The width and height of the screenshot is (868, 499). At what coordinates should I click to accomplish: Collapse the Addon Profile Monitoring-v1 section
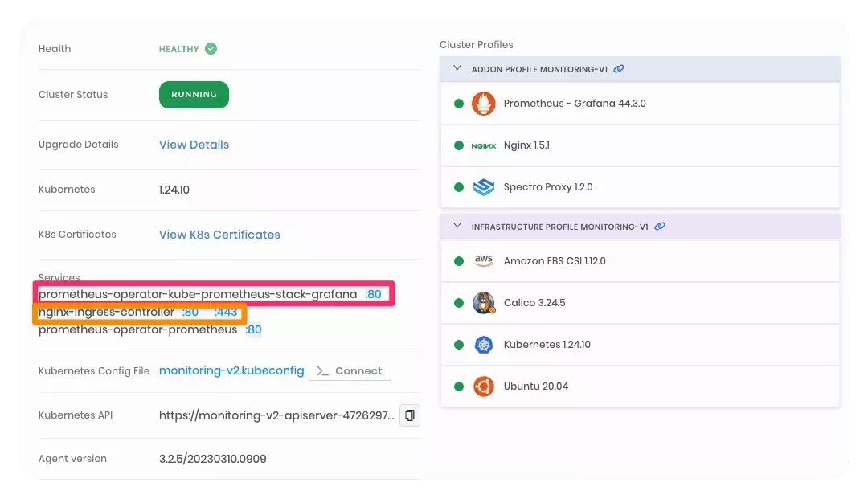coord(456,69)
